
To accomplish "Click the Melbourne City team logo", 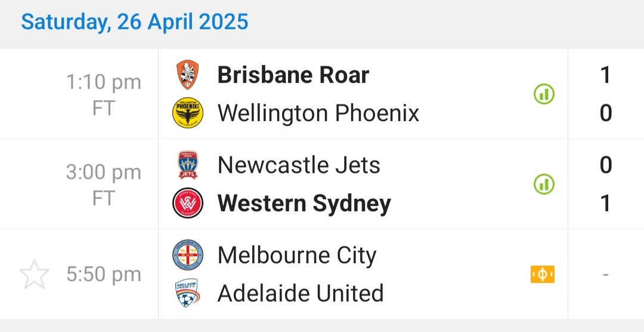I will [188, 256].
